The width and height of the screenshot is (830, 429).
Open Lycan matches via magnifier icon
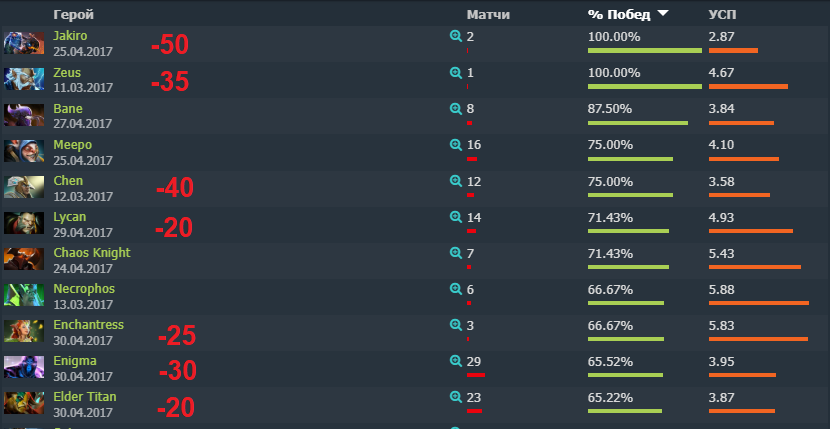(x=456, y=217)
